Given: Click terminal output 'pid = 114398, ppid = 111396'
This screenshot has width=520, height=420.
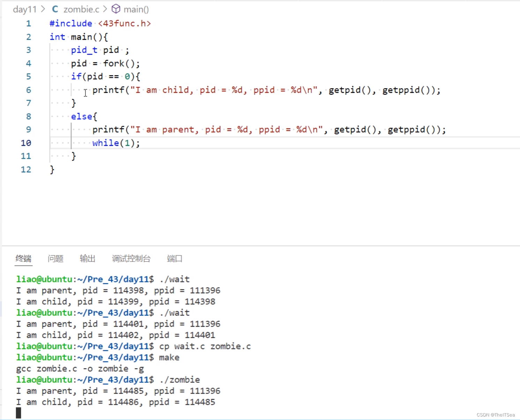Looking at the screenshot, I should (151, 290).
